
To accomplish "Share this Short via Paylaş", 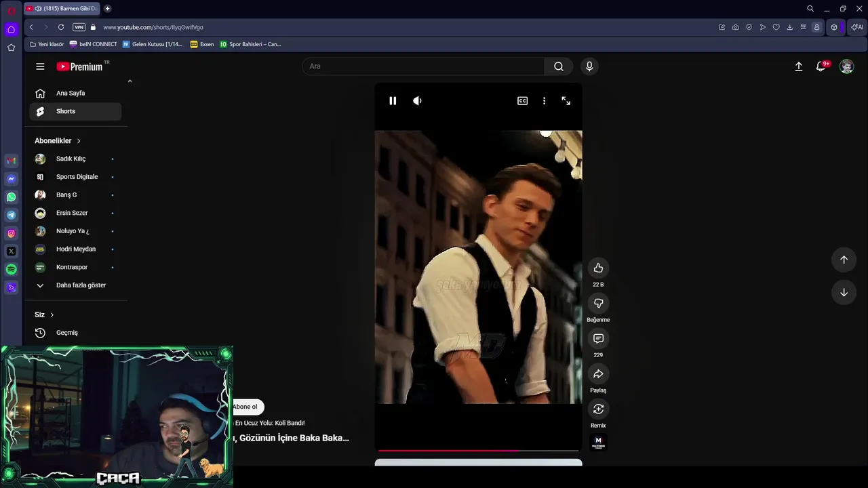I will [598, 373].
